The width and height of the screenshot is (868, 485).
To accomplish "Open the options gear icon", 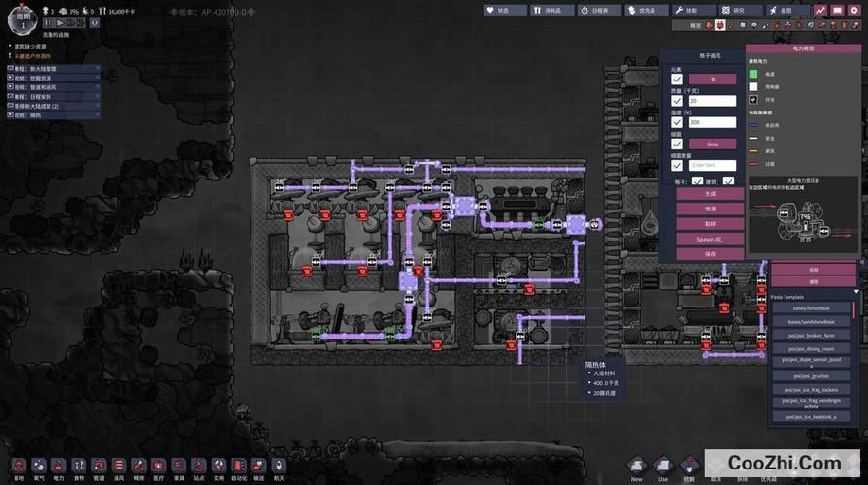I will point(854,10).
